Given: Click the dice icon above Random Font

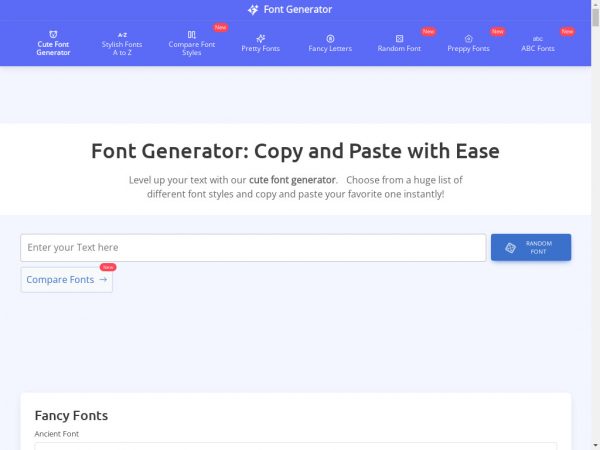Looking at the screenshot, I should coord(399,39).
